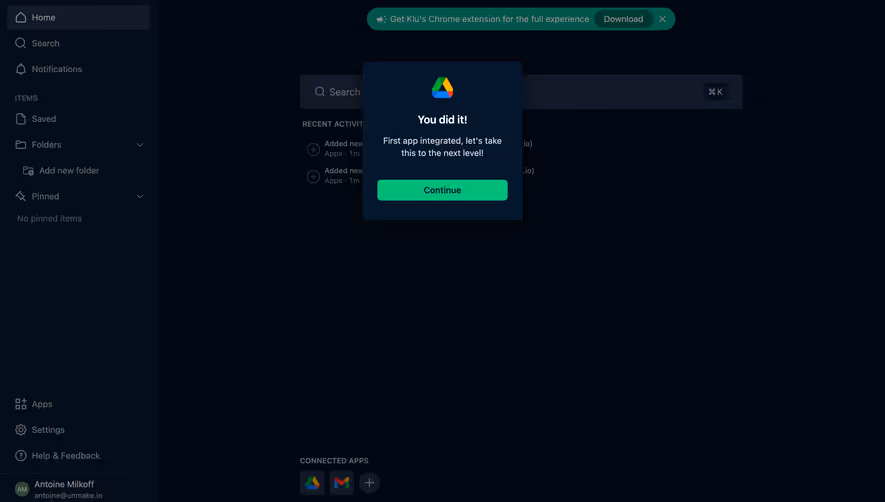885x502 pixels.
Task: Click the Notifications bell icon
Action: [x=21, y=69]
